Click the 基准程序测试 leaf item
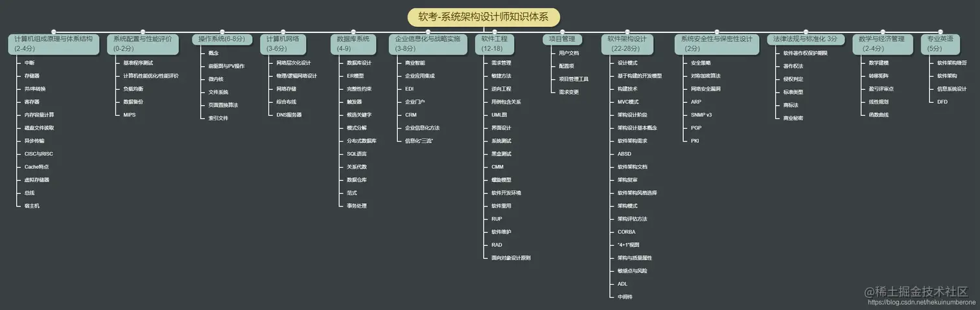980x310 pixels. point(138,63)
